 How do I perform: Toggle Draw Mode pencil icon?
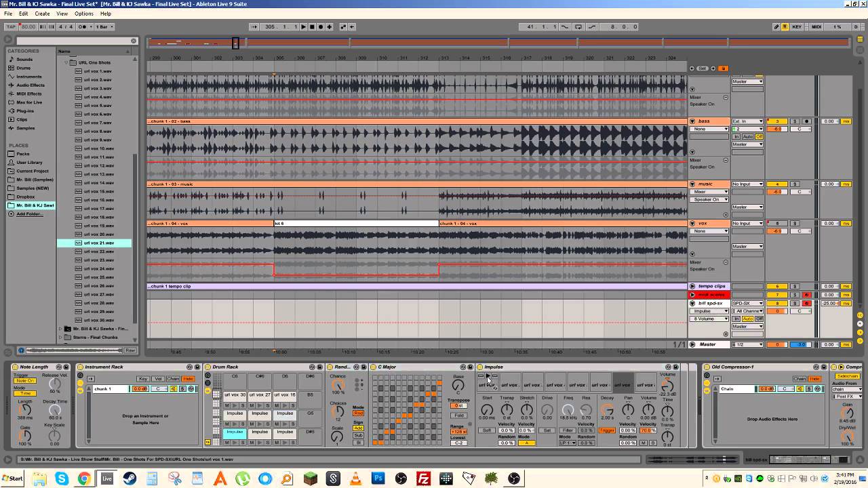click(776, 26)
